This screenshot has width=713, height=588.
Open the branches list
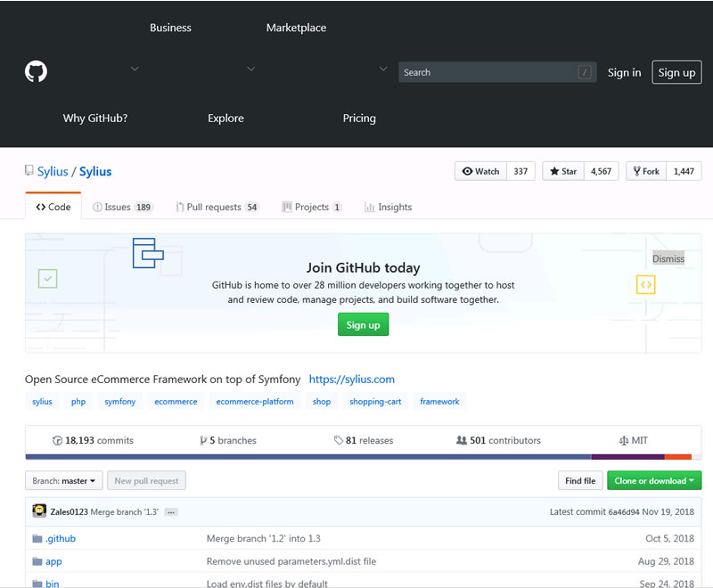(228, 439)
